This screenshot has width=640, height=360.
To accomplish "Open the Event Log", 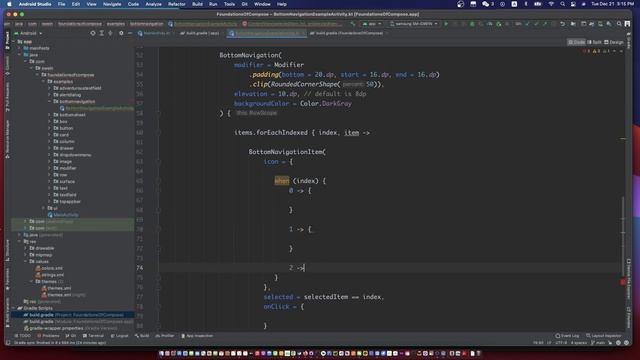I will pyautogui.click(x=567, y=336).
